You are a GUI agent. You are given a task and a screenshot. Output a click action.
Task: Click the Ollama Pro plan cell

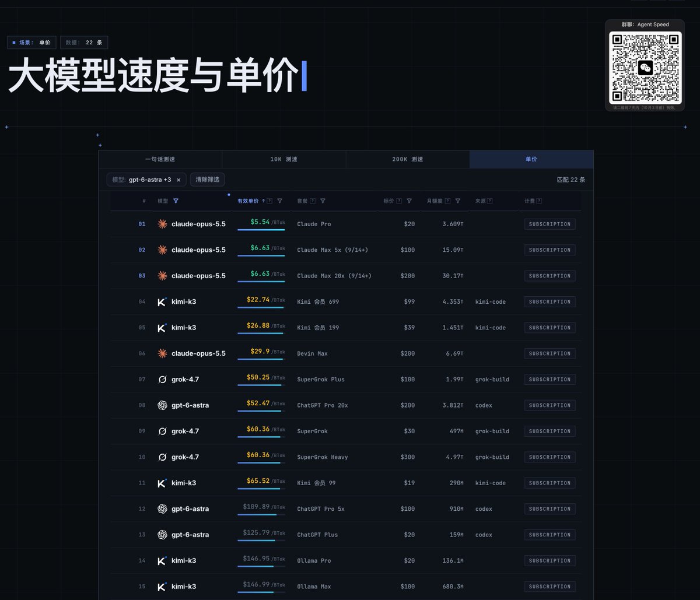click(x=314, y=561)
